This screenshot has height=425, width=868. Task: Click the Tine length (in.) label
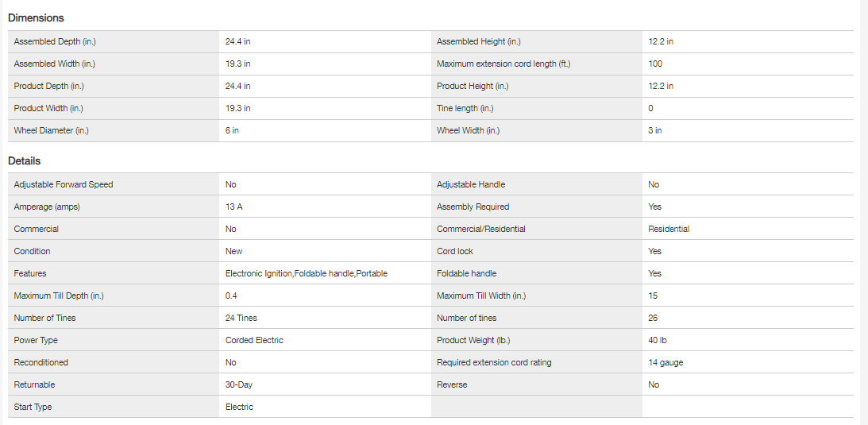(465, 108)
